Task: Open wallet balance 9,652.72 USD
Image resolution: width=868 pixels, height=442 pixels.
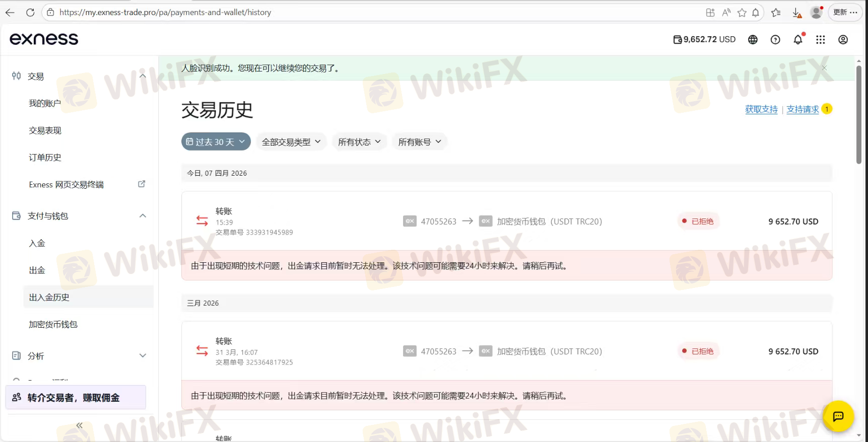Action: click(704, 39)
